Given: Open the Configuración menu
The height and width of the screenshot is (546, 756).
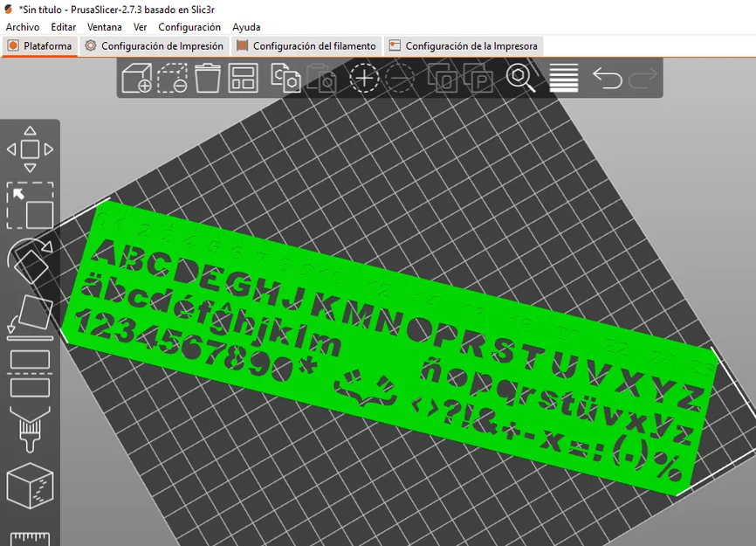Looking at the screenshot, I should pos(189,27).
